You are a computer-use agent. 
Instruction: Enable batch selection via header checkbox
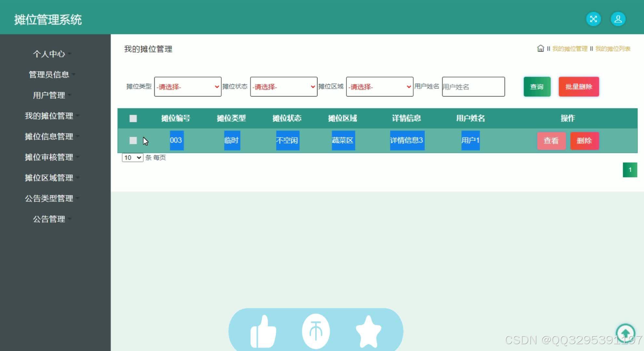pyautogui.click(x=133, y=118)
